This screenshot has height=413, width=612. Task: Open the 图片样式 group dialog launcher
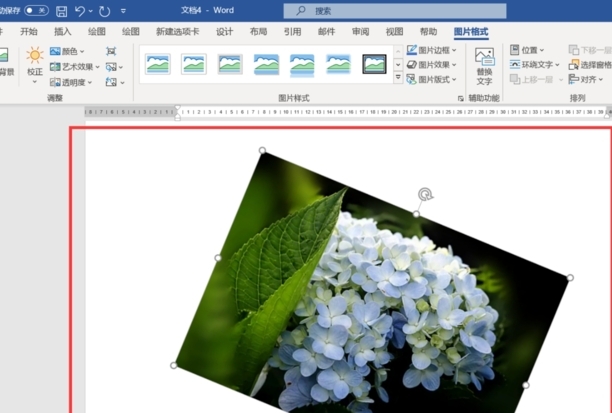(x=461, y=99)
